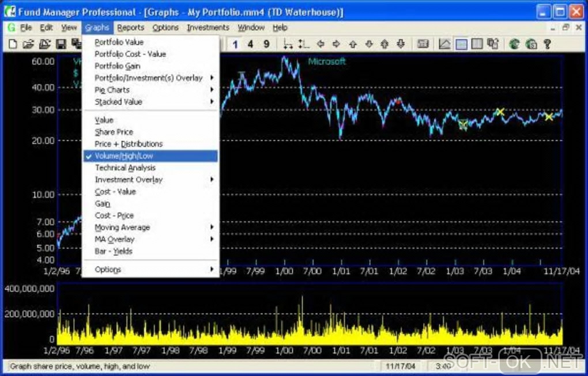The width and height of the screenshot is (588, 376).
Task: Click the first down arrow toolbar icon
Action: pos(368,44)
